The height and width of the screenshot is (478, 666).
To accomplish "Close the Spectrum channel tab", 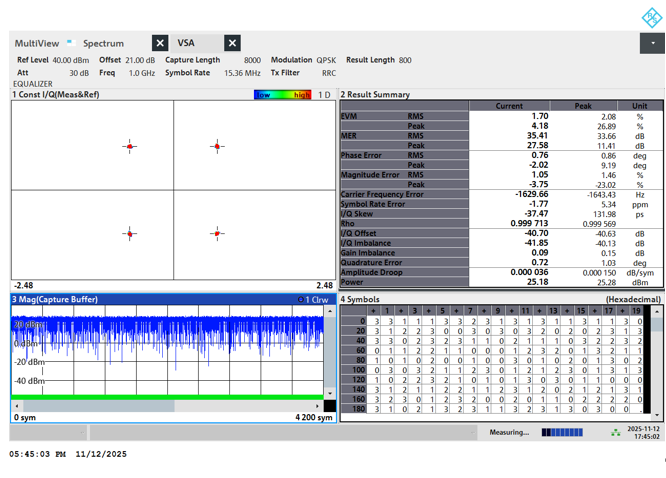I will (x=160, y=43).
